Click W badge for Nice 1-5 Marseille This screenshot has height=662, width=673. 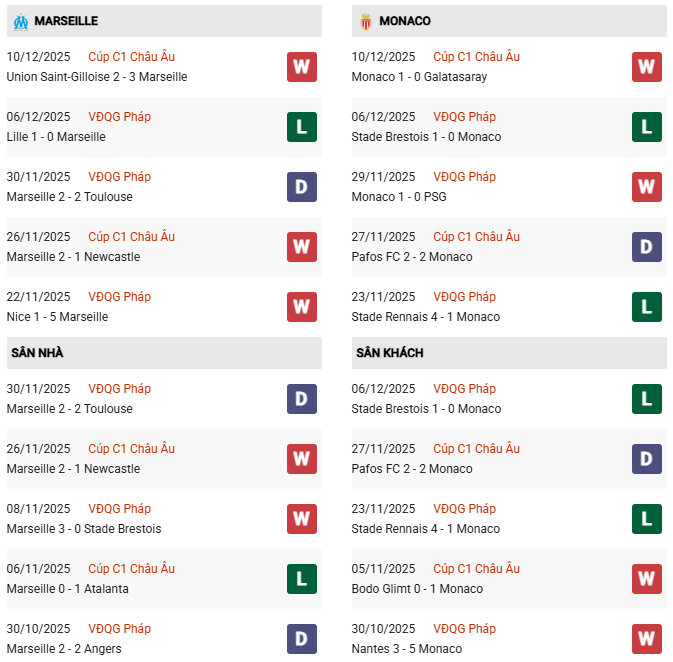[x=302, y=307]
